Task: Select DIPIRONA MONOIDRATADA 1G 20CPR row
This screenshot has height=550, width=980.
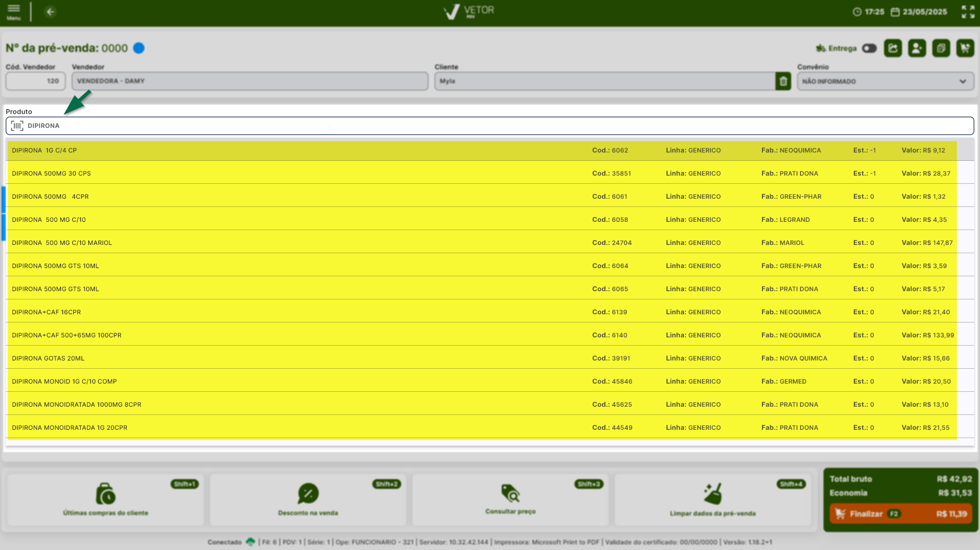Action: pos(489,428)
